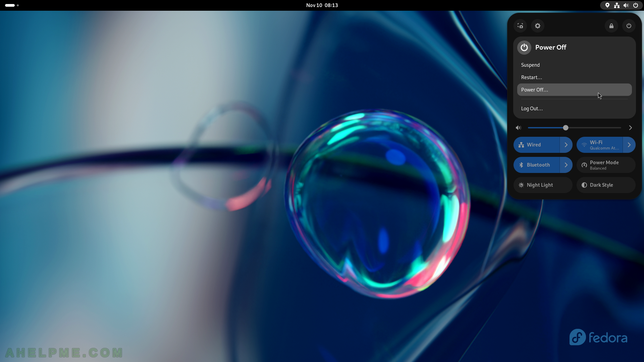The image size is (644, 362).
Task: Click the power button at the top of quick settings
Action: [629, 26]
